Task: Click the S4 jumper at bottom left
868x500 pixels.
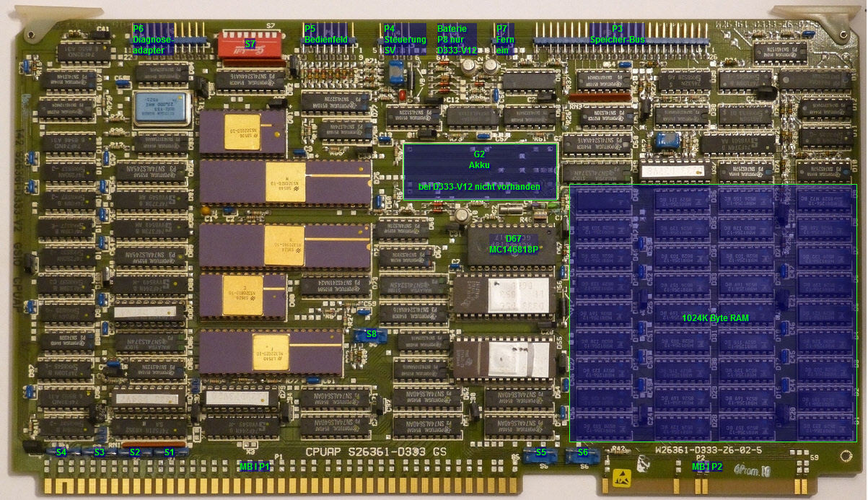Action: pyautogui.click(x=61, y=452)
